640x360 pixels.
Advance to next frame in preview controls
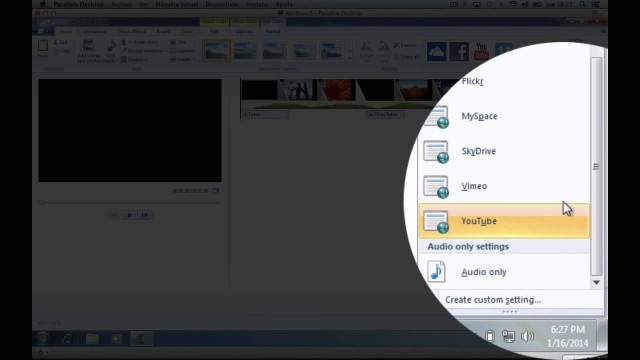(x=144, y=215)
